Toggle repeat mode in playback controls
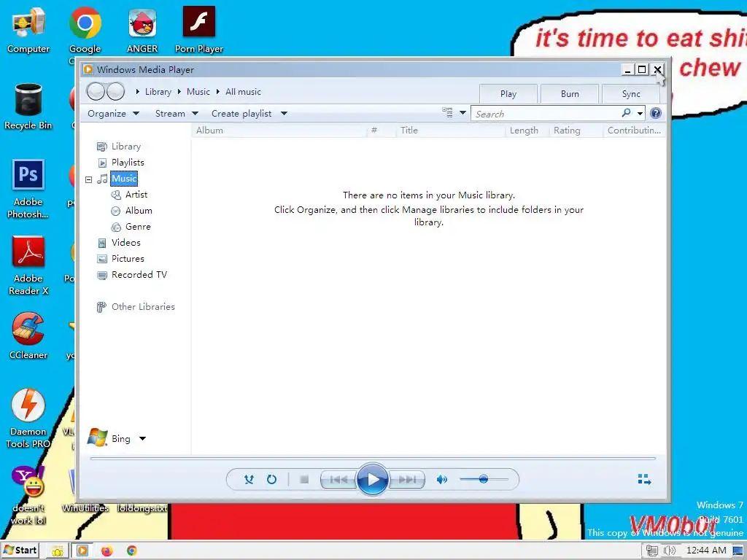Image resolution: width=747 pixels, height=560 pixels. (271, 480)
